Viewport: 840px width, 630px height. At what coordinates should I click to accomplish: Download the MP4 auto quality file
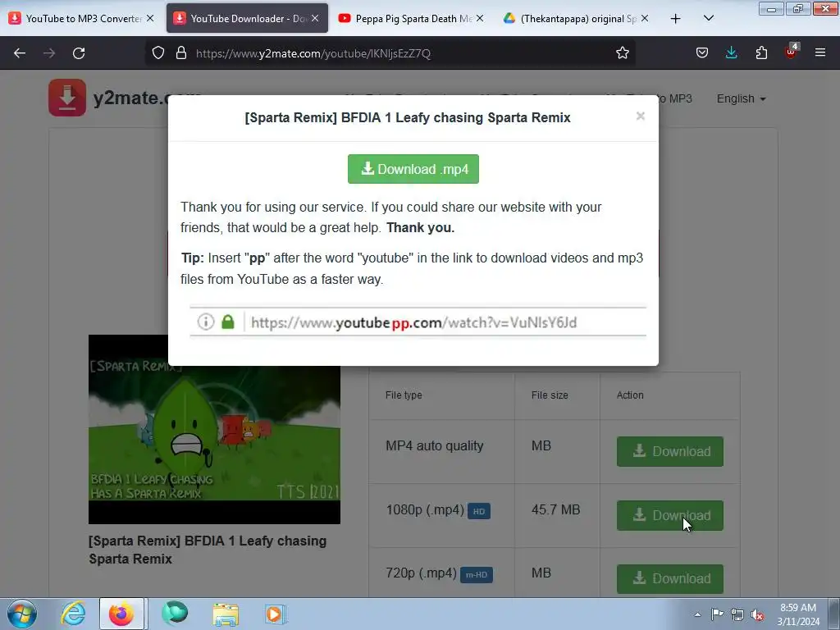pos(669,452)
